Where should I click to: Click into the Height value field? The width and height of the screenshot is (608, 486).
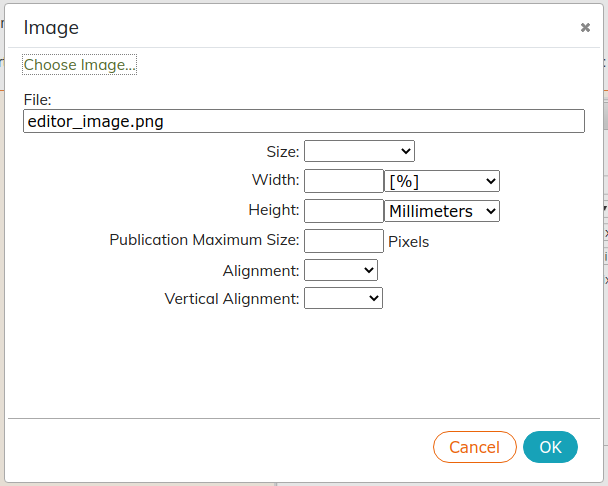coord(344,211)
